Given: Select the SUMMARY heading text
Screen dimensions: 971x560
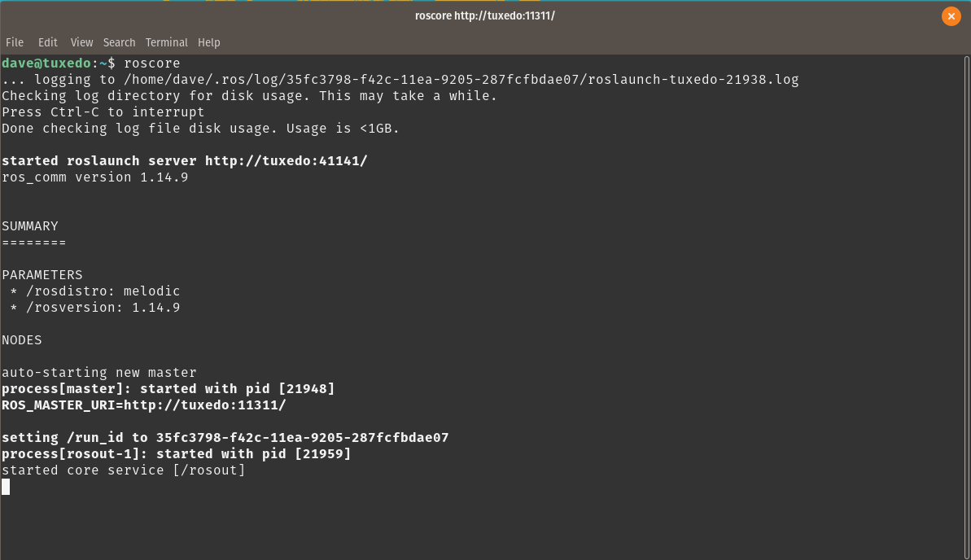Looking at the screenshot, I should [29, 225].
